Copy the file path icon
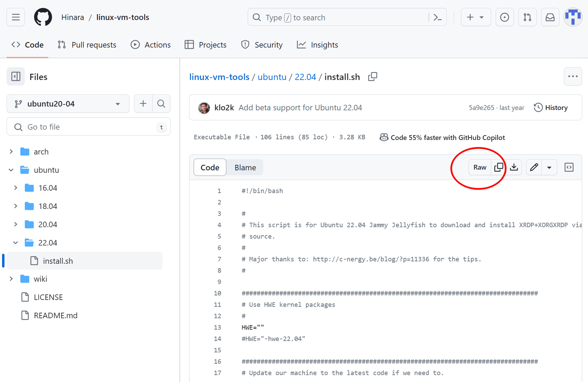Screen dimensions: 588x382 pyautogui.click(x=373, y=77)
